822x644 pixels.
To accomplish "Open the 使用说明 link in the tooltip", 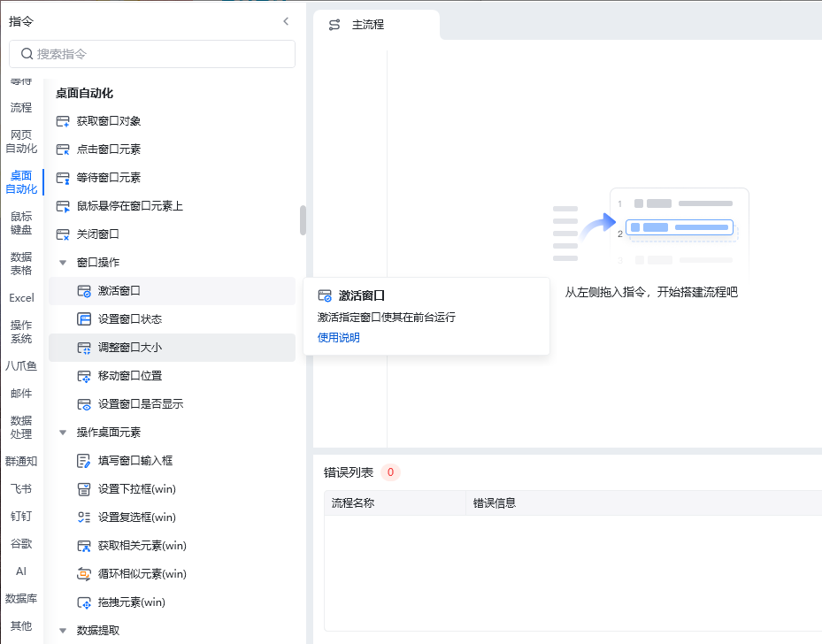I will (x=339, y=338).
